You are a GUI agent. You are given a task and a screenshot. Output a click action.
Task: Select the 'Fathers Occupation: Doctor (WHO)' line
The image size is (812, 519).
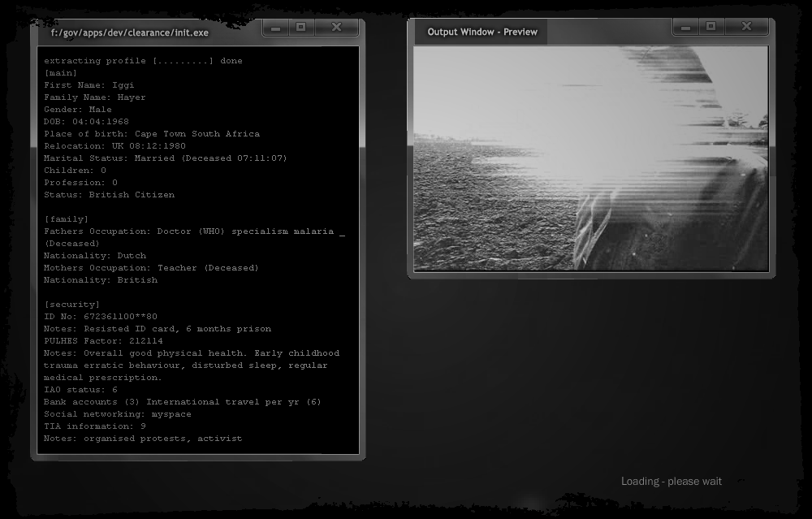[x=194, y=231]
